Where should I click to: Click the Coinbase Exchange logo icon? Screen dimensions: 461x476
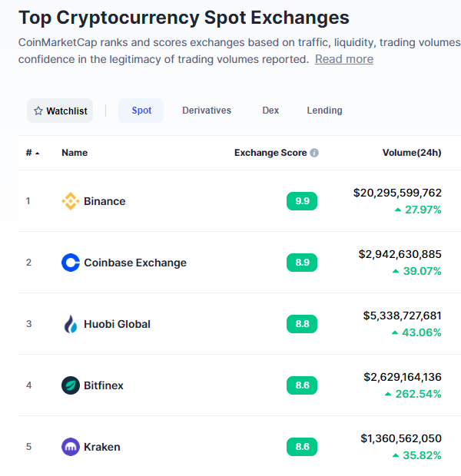tap(71, 263)
